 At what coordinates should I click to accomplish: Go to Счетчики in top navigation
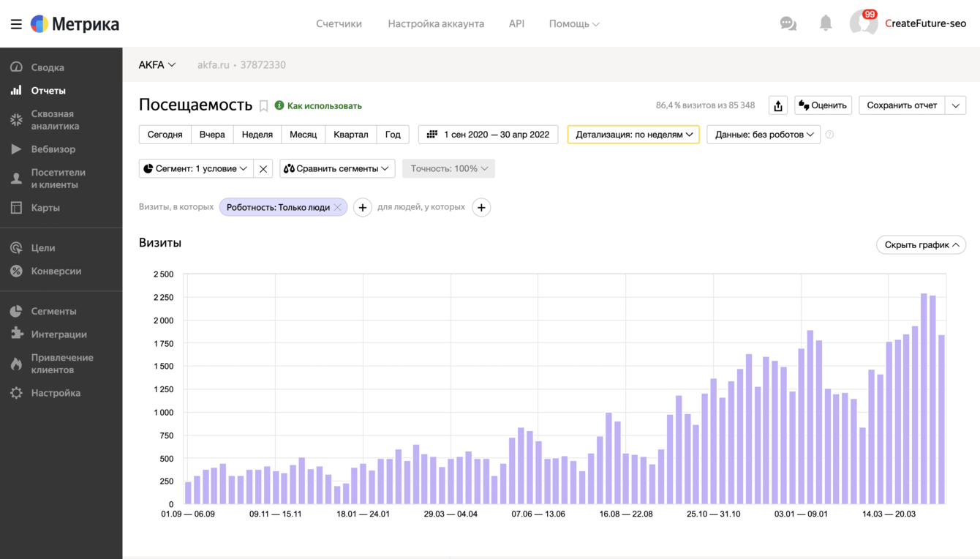tap(339, 23)
